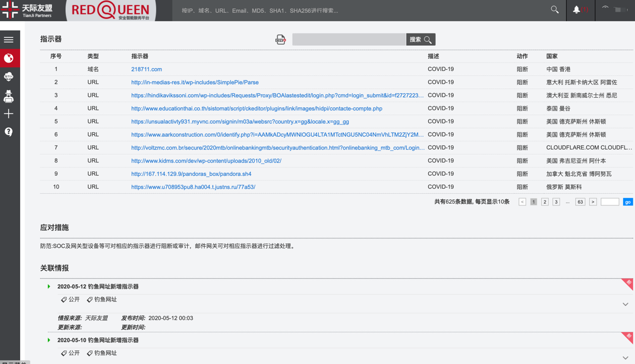Click the red corner ribbon on 2020-05-12 entry
The width and height of the screenshot is (635, 364).
point(628,284)
